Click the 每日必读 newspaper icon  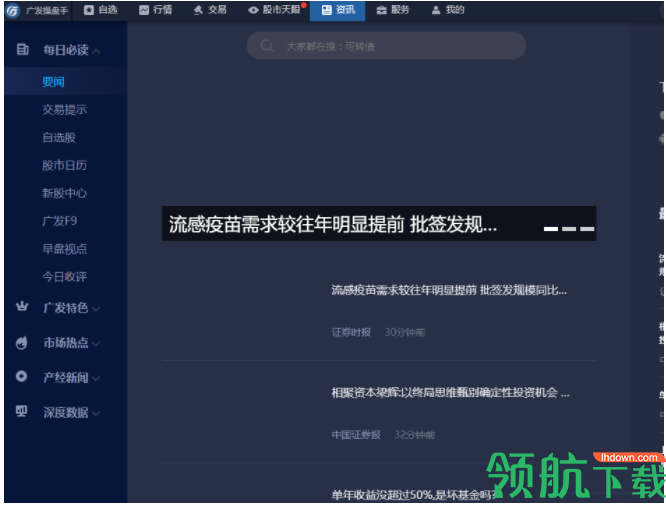[x=22, y=50]
